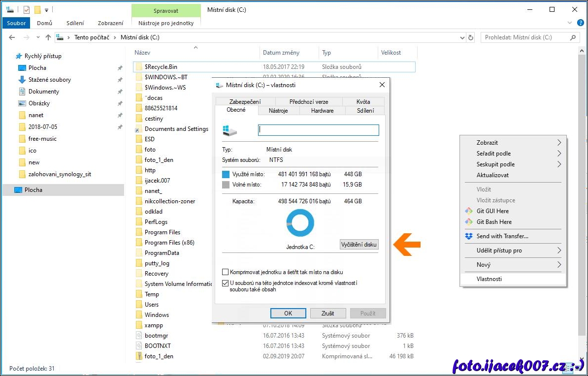This screenshot has width=588, height=376.
Task: Click the search magnifier icon
Action: pos(573,37)
